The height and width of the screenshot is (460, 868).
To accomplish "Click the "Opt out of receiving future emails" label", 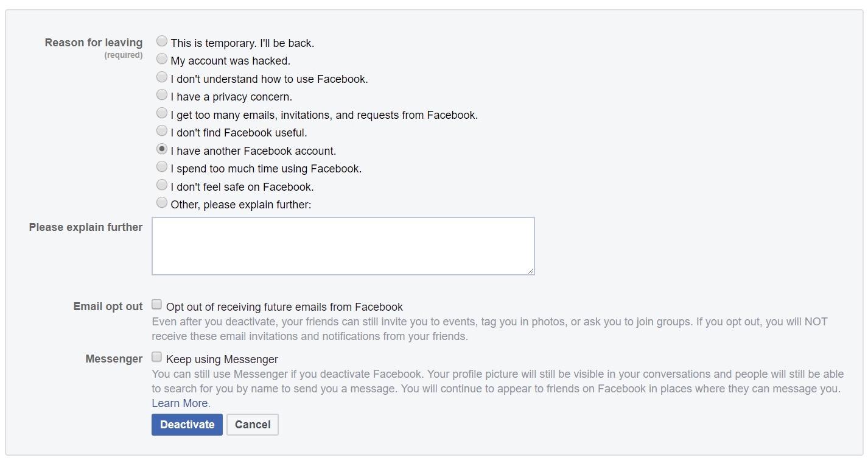I will (x=284, y=307).
